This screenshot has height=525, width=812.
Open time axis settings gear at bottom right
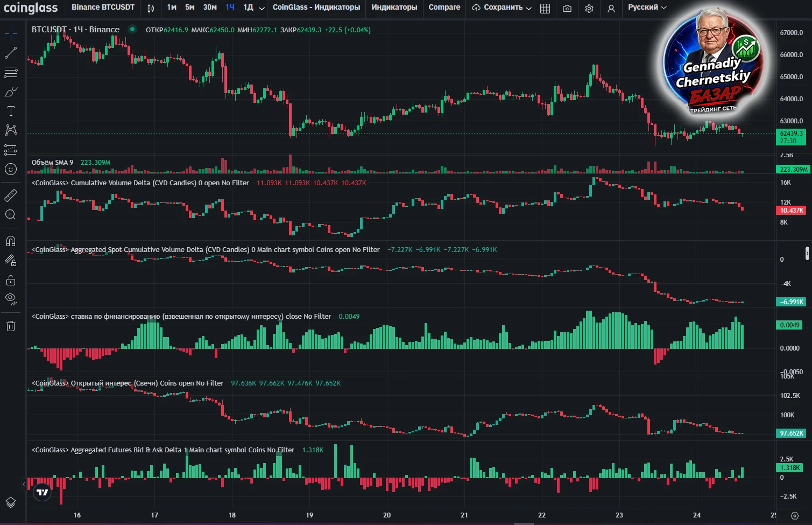(x=795, y=515)
